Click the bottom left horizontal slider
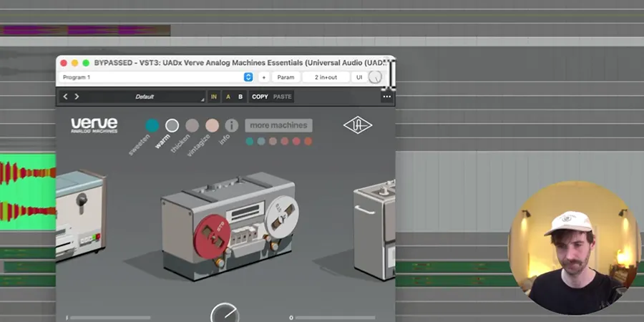This screenshot has width=644, height=322. tap(110, 318)
